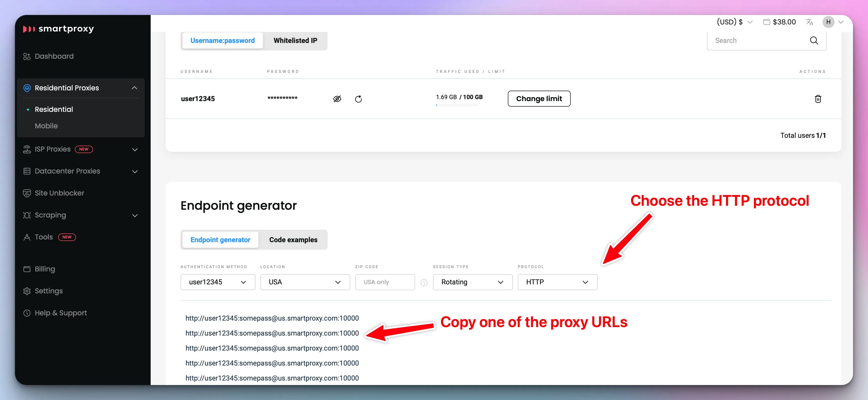The width and height of the screenshot is (868, 400).
Task: Reveal the hidden password with the eye toggle
Action: pyautogui.click(x=337, y=98)
